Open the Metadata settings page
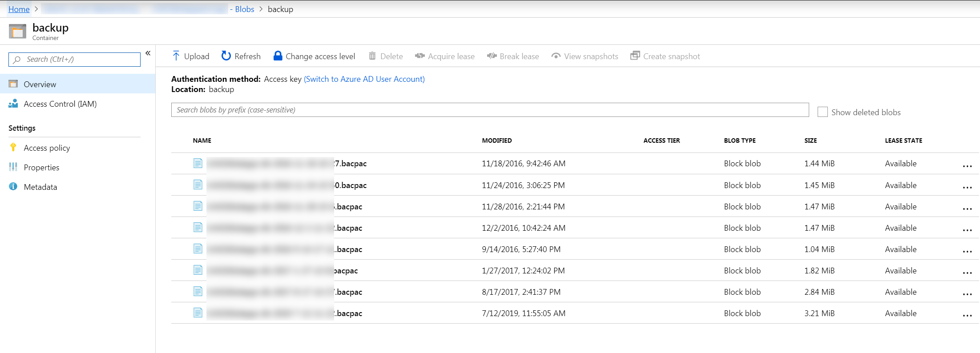The width and height of the screenshot is (980, 353). click(x=40, y=187)
